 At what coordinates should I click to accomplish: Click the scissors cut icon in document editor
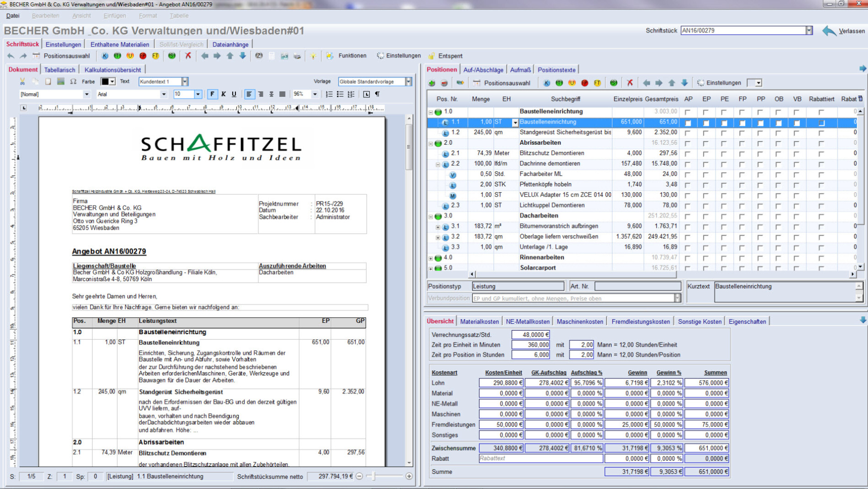tap(22, 81)
